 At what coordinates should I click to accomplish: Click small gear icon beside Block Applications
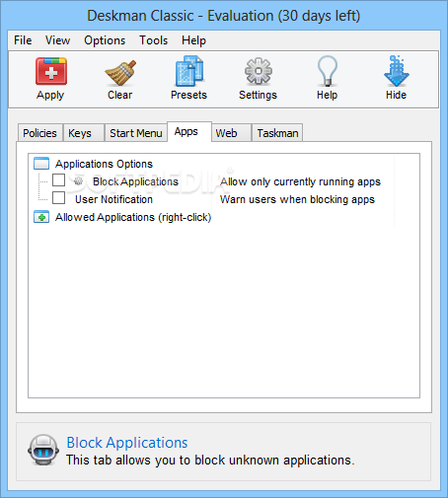pyautogui.click(x=78, y=180)
